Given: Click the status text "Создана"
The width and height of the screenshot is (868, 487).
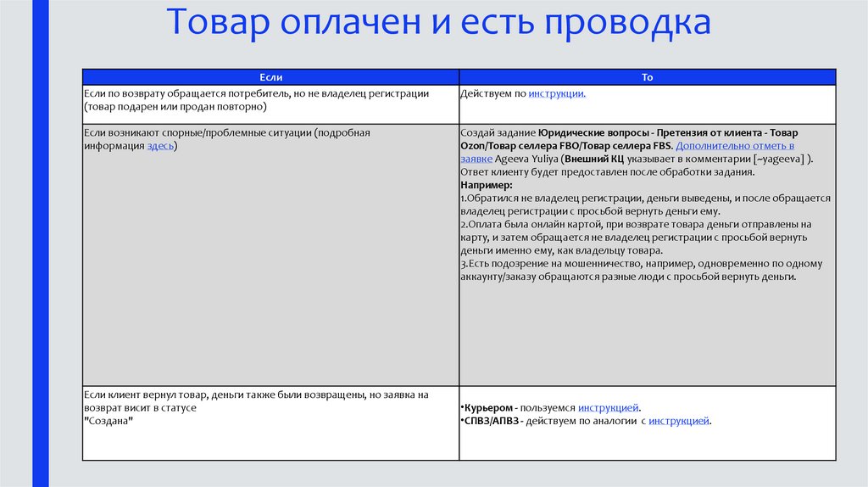Looking at the screenshot, I should click(x=108, y=421).
